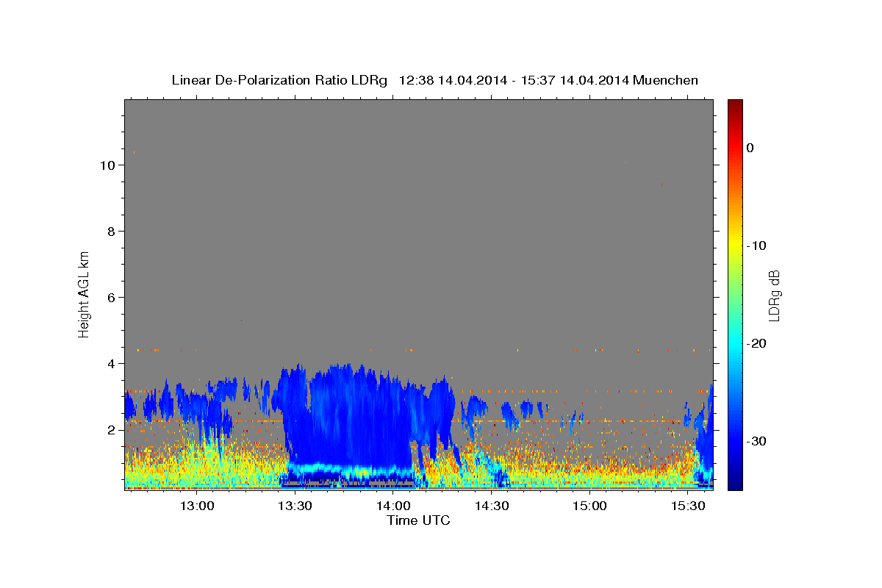Click the 14:00 time tick label
The height and width of the screenshot is (588, 882).
tap(393, 506)
